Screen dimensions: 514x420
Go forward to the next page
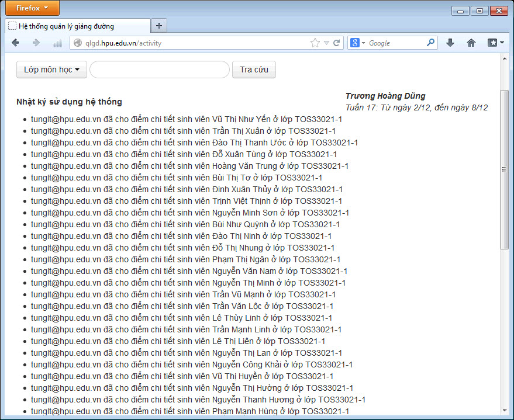tap(36, 43)
